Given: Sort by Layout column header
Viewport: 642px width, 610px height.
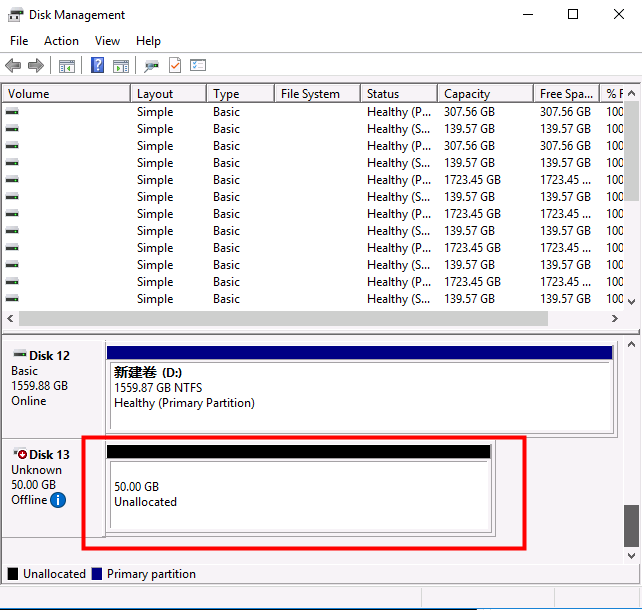Looking at the screenshot, I should click(x=168, y=94).
